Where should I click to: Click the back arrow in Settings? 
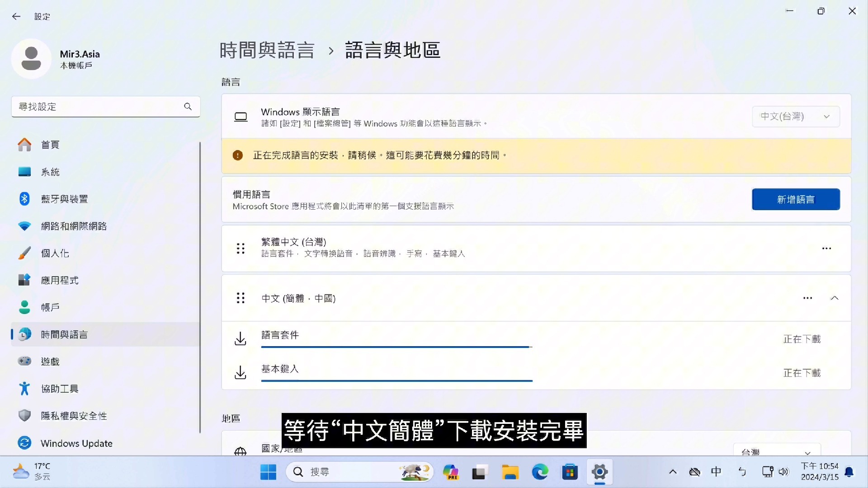click(x=16, y=16)
